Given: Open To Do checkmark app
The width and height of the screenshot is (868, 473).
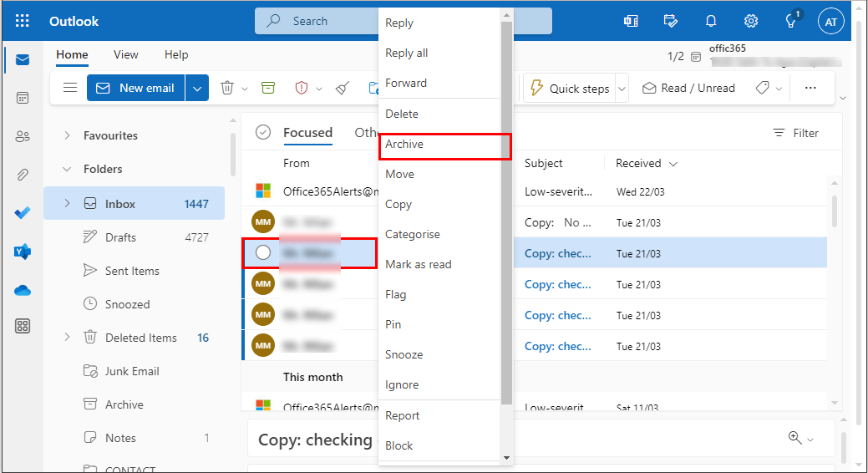Looking at the screenshot, I should (x=23, y=213).
